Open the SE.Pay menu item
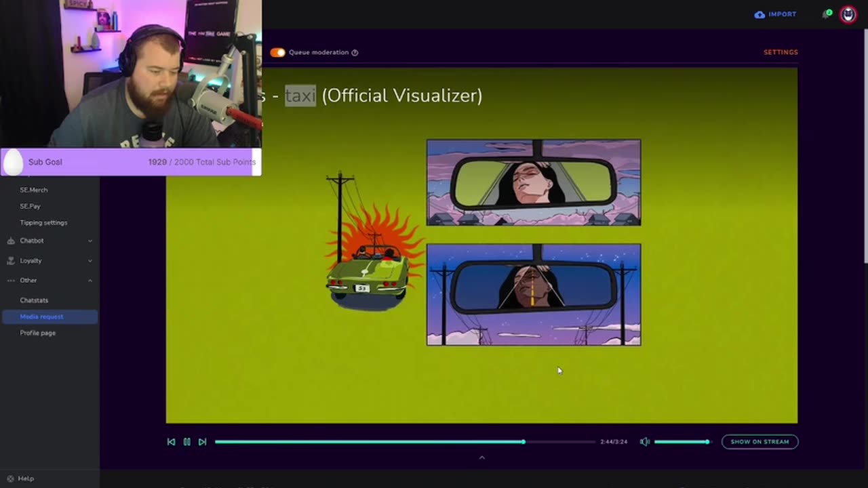The width and height of the screenshot is (868, 488). [31, 206]
